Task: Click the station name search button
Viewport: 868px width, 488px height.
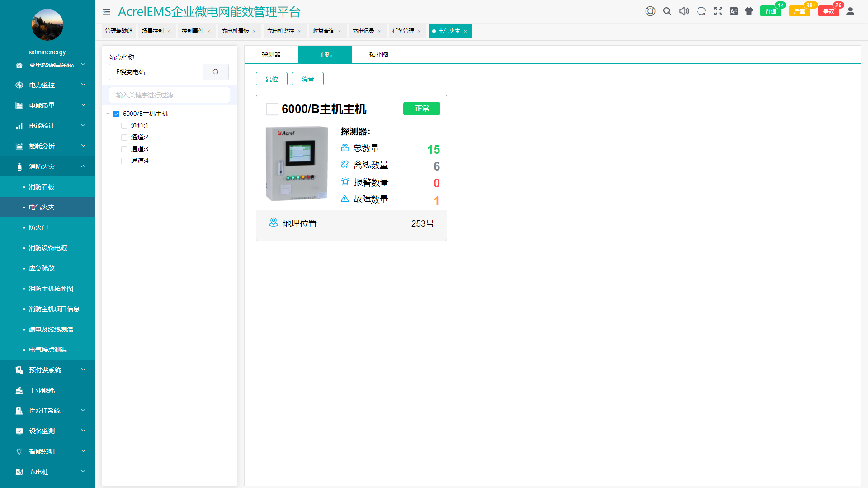Action: click(x=216, y=72)
